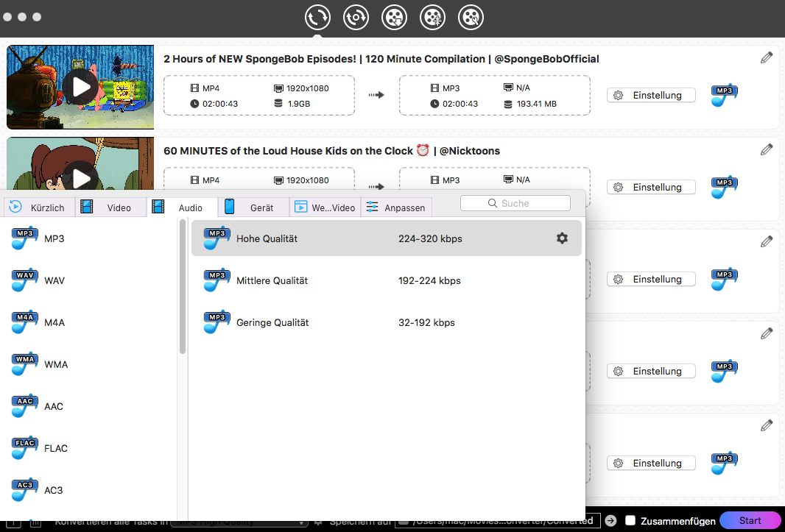Viewport: 785px width, 532px height.
Task: Open the Toolbox module with wrench icon
Action: point(471,17)
